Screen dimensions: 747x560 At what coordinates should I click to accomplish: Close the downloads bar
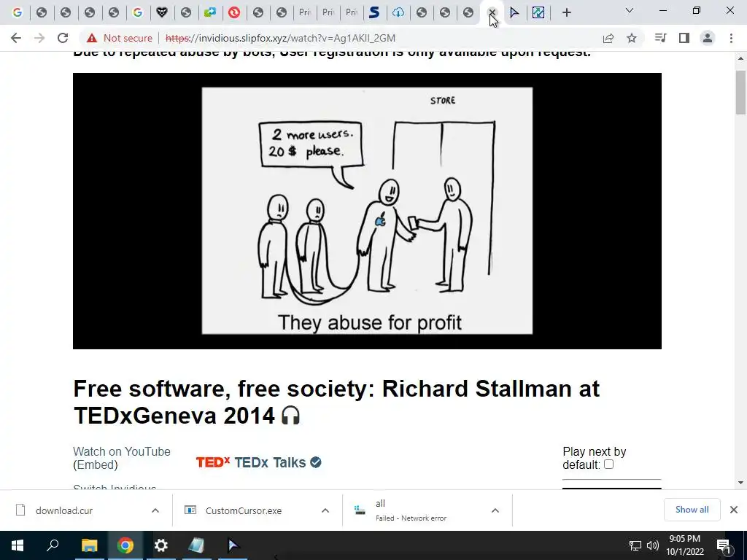click(x=734, y=510)
